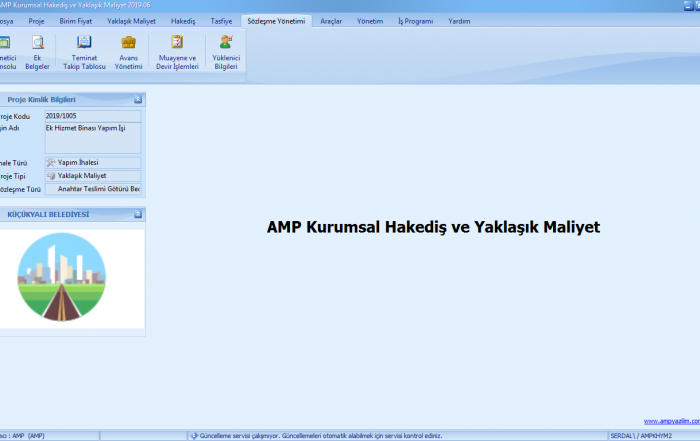Open Yüklenici Bilgileri

coord(225,51)
